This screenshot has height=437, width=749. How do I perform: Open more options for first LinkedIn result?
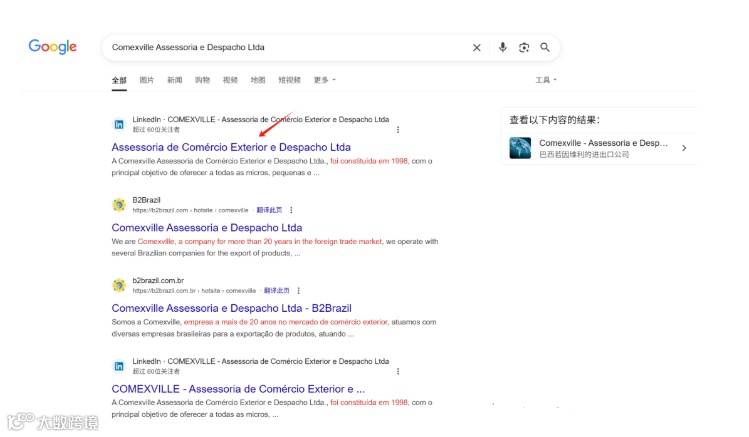pyautogui.click(x=398, y=129)
